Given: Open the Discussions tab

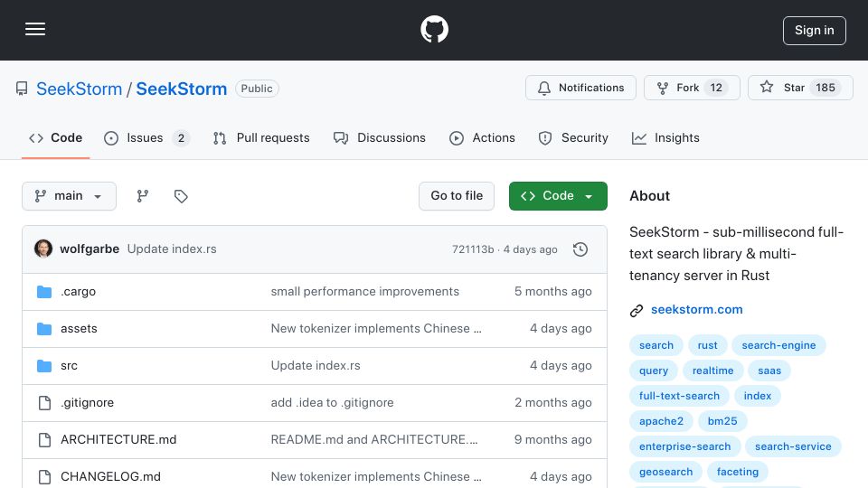Looking at the screenshot, I should click(380, 137).
